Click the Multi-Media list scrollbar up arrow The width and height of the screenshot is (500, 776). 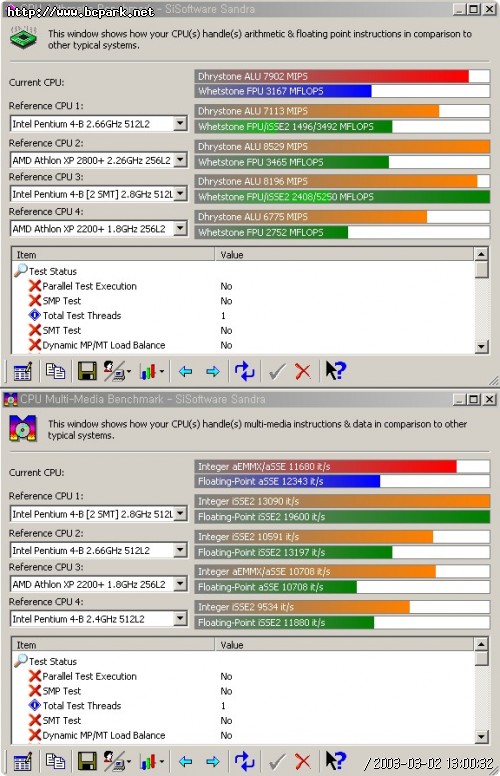(481, 644)
